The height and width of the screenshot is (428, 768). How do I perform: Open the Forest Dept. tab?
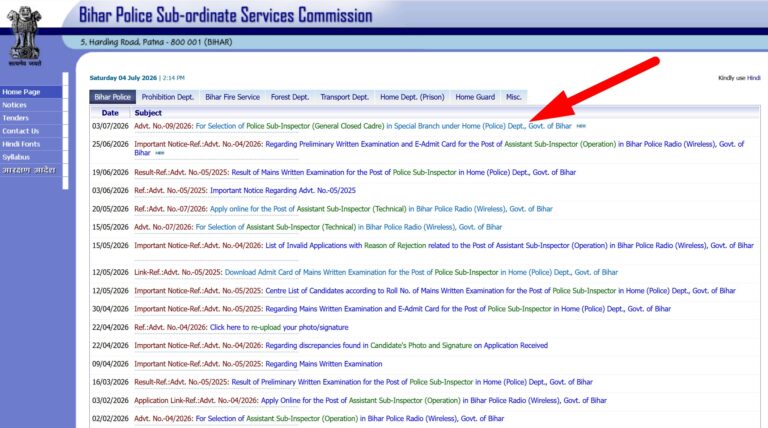[x=290, y=97]
